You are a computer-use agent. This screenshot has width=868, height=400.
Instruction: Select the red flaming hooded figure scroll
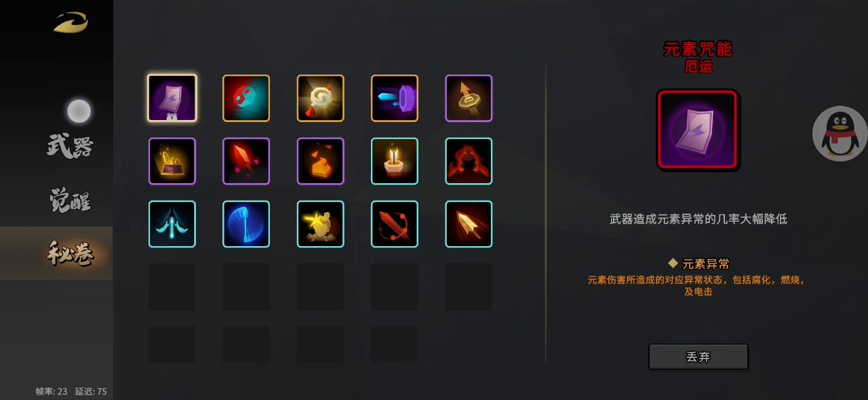tap(469, 161)
